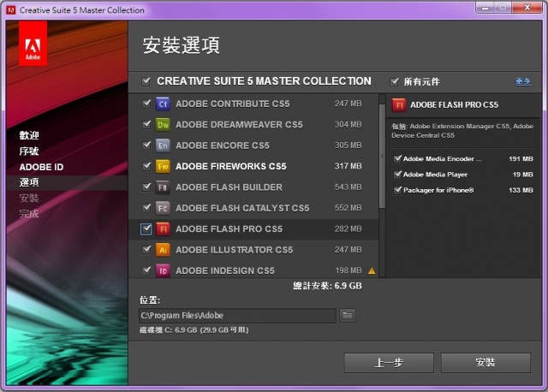Click the 安裝 install button
Image resolution: width=548 pixels, height=392 pixels.
(x=485, y=363)
